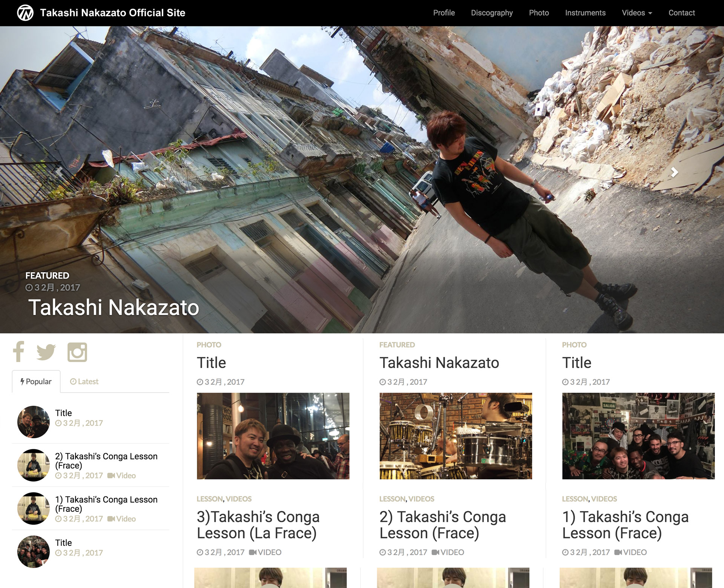Viewport: 724px width, 588px height.
Task: Click the TN site logo icon
Action: pyautogui.click(x=25, y=13)
